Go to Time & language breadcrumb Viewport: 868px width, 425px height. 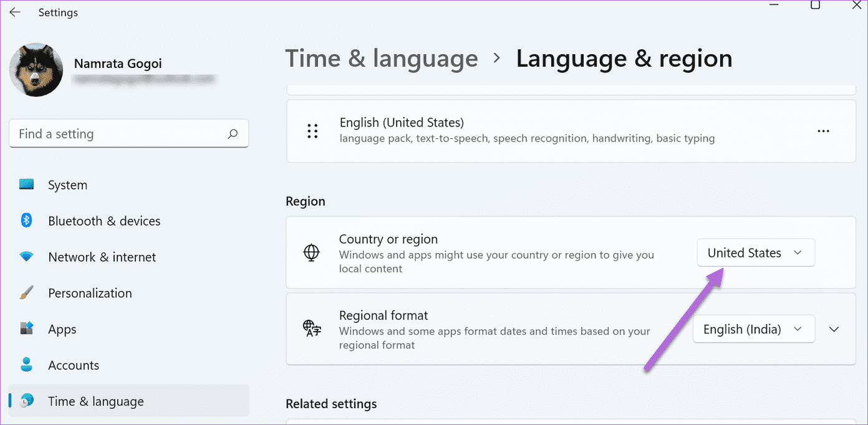[382, 59]
